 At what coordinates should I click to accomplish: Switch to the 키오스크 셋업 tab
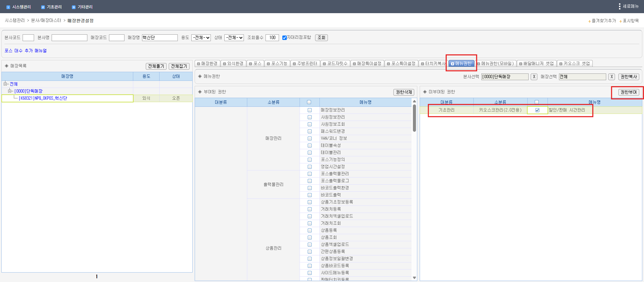coord(575,63)
